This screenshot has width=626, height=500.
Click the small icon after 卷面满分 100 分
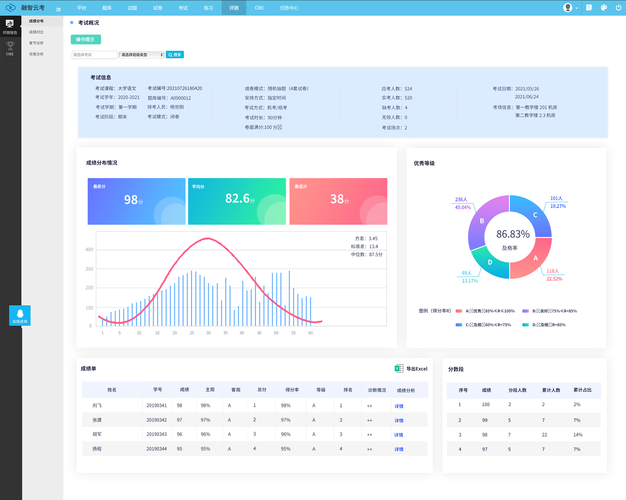click(279, 126)
